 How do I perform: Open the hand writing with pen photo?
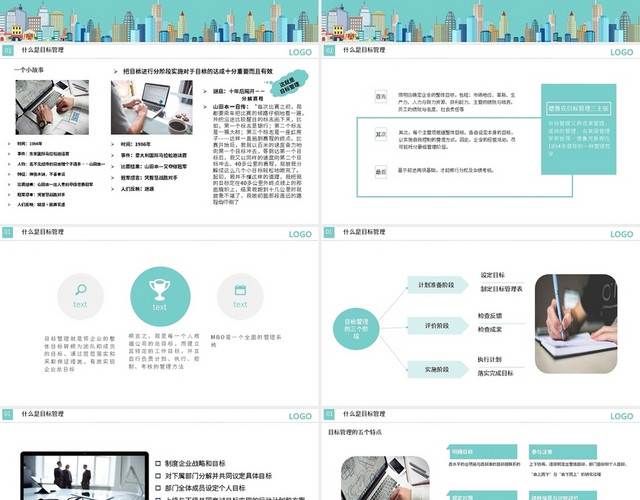pos(576,324)
